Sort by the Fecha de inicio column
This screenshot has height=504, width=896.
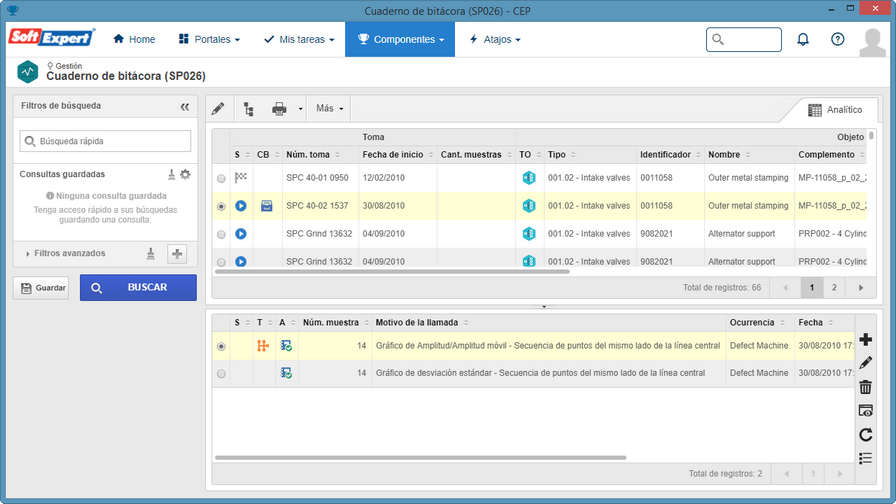point(398,155)
